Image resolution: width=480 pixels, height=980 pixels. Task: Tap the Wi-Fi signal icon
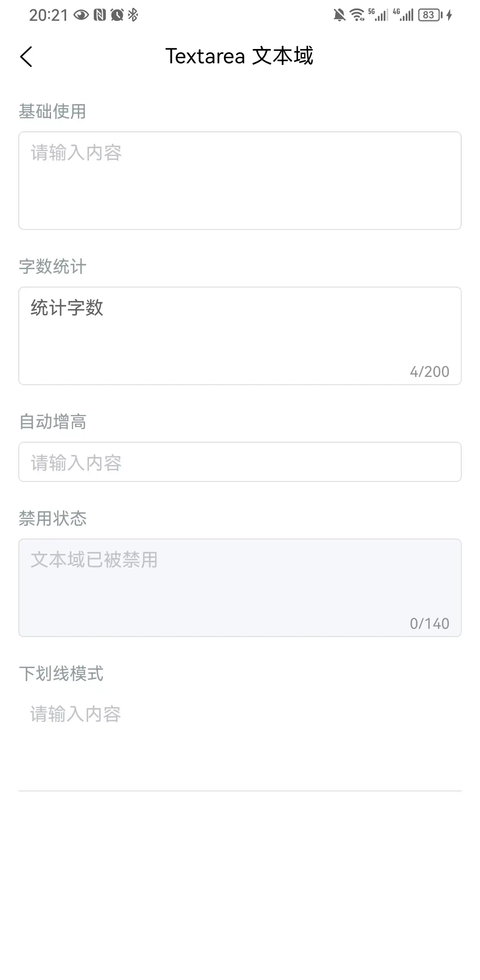tap(357, 16)
